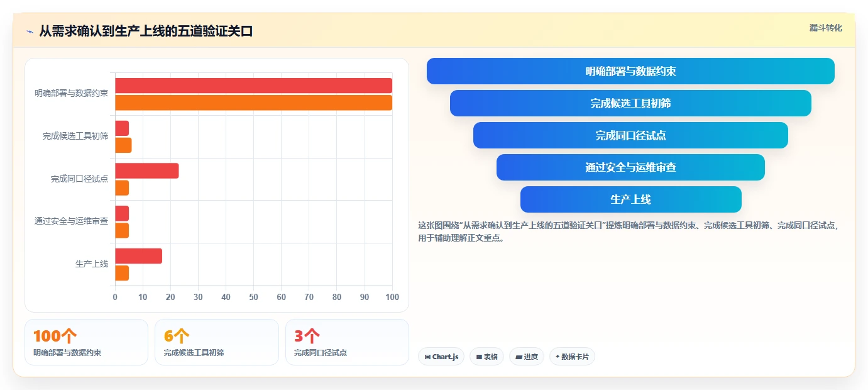
Task: Click the funnel icon beside the title
Action: tap(30, 31)
